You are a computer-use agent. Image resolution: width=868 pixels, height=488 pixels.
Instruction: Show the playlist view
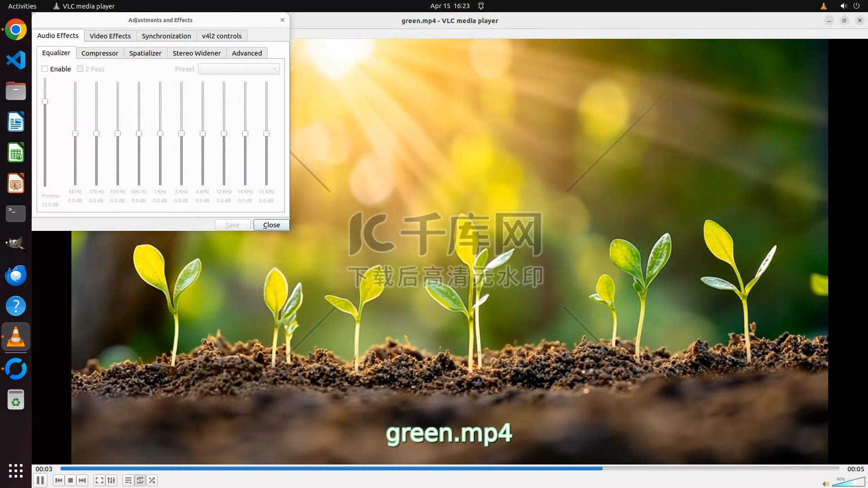click(128, 480)
